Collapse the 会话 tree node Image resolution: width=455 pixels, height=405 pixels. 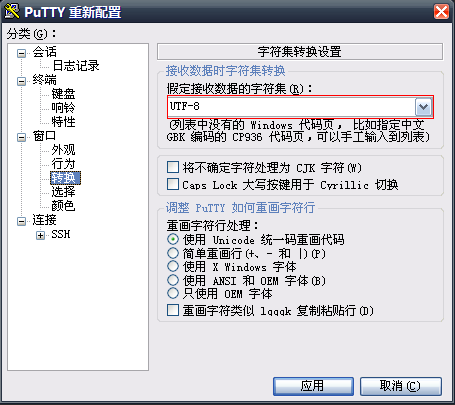21,53
